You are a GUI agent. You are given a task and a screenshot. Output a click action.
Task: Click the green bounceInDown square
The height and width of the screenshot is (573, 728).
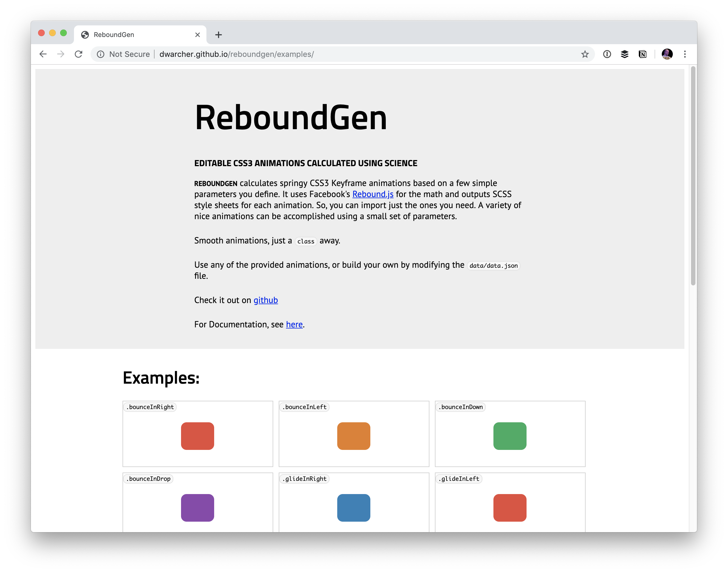tap(510, 436)
